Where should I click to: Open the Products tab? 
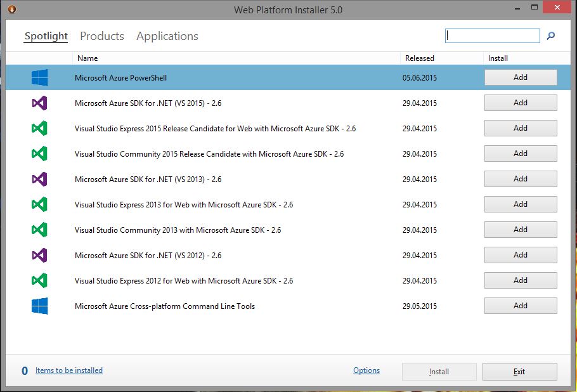pos(102,36)
